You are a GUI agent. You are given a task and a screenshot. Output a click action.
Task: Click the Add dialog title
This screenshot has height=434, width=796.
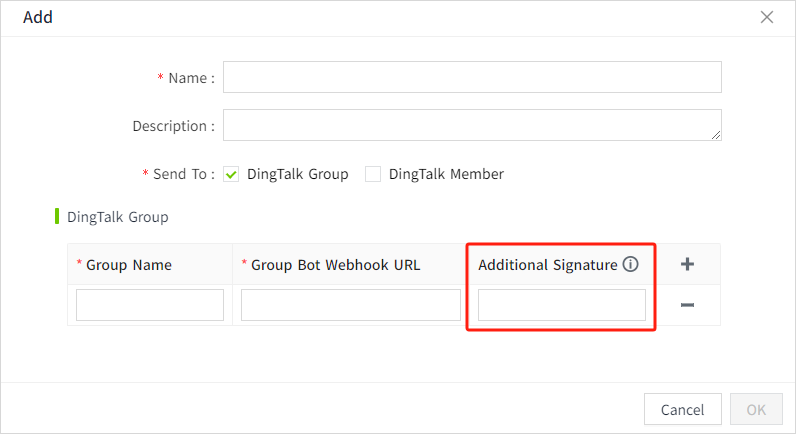pos(38,17)
